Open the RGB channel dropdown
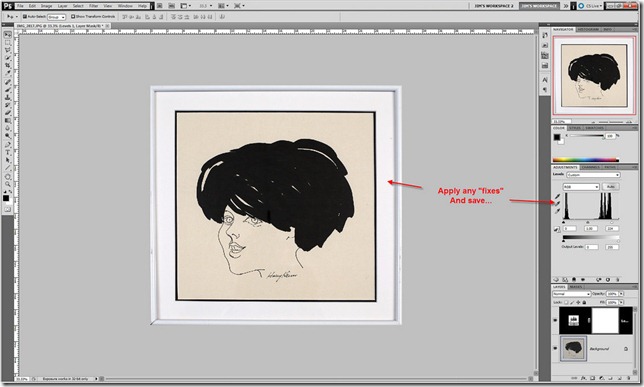The height and width of the screenshot is (387, 644). [581, 187]
